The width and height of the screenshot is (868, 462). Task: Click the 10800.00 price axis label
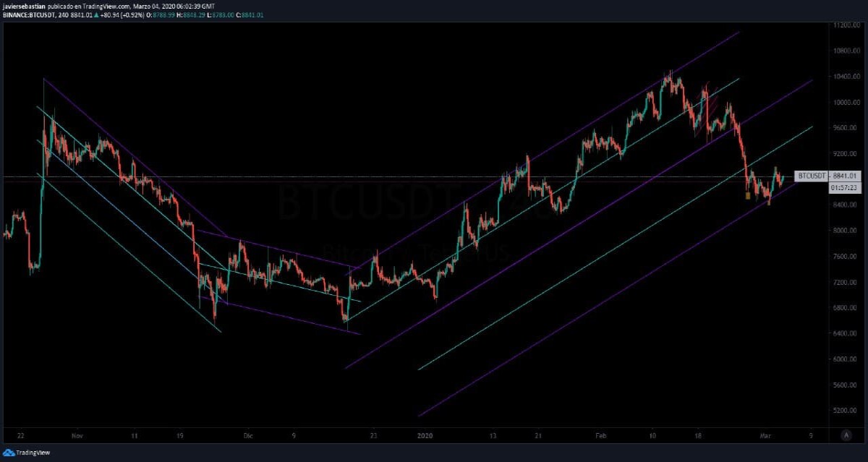click(x=845, y=51)
